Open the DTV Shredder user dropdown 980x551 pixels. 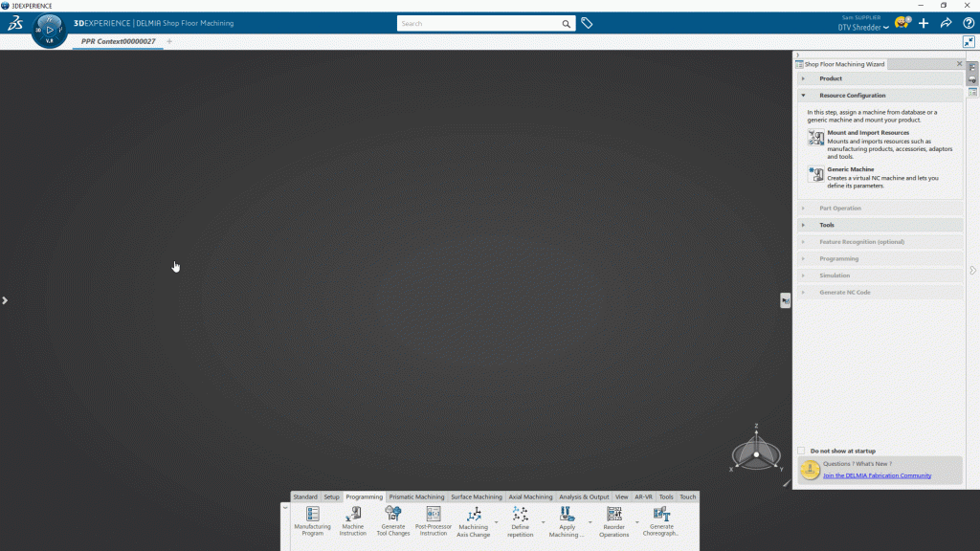point(863,28)
